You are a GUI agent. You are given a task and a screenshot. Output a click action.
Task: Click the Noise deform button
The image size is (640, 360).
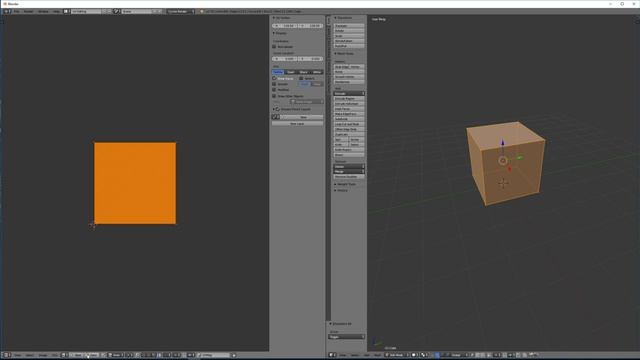pyautogui.click(x=349, y=72)
